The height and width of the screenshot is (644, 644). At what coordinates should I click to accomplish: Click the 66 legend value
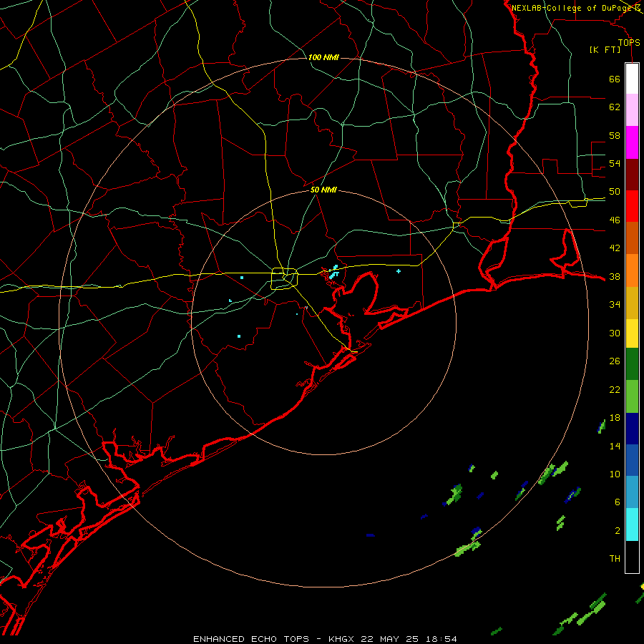615,79
